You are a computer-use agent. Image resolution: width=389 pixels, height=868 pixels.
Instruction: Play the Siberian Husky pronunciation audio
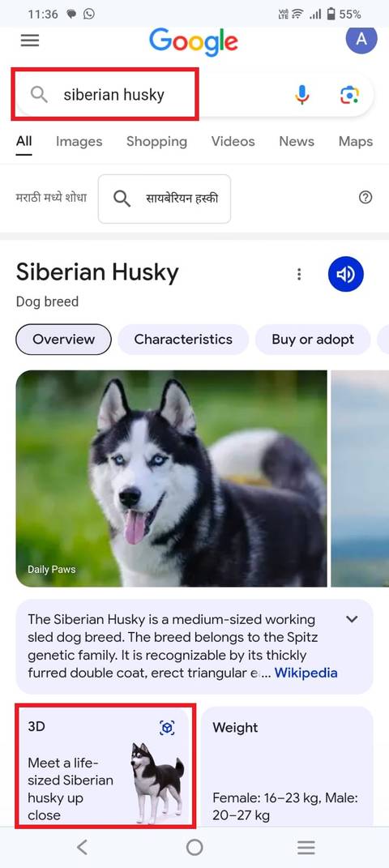(x=346, y=274)
